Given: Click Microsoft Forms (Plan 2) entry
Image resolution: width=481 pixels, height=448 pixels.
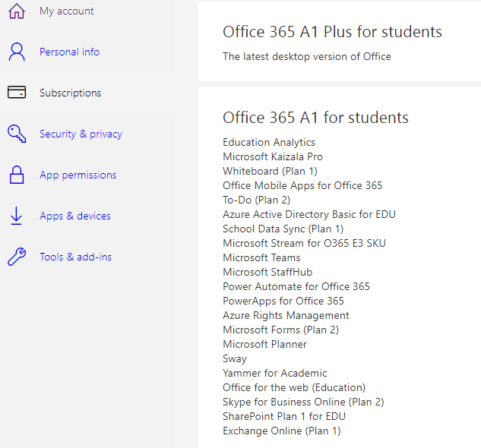Looking at the screenshot, I should pyautogui.click(x=280, y=330).
